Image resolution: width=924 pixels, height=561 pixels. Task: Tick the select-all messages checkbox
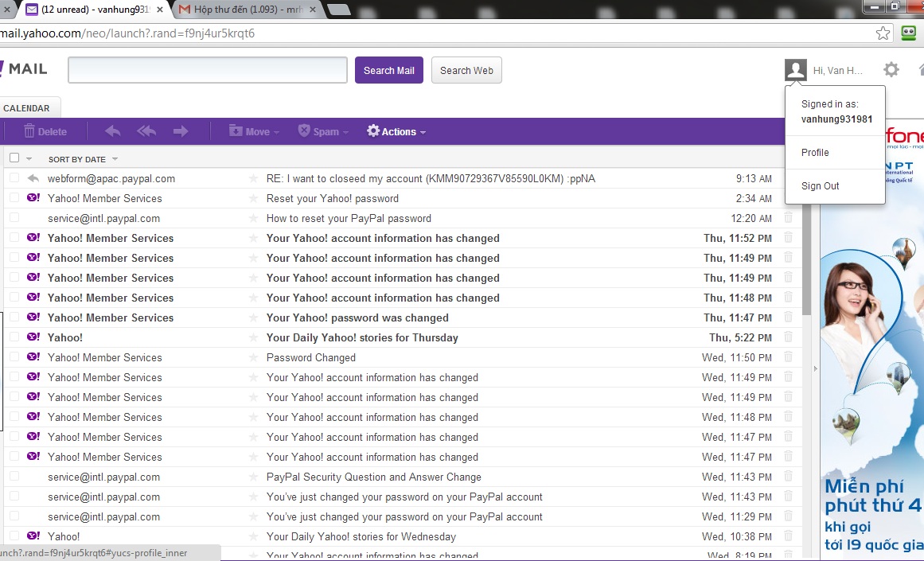14,158
